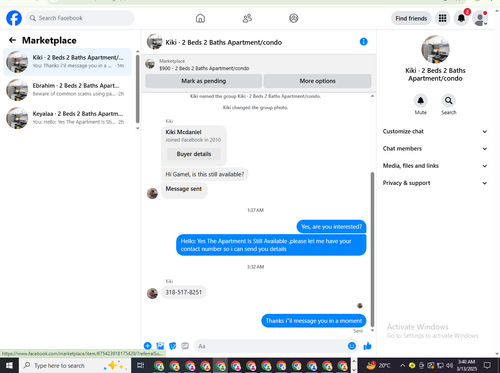
Task: Expand Chat members section
Action: pos(435,149)
